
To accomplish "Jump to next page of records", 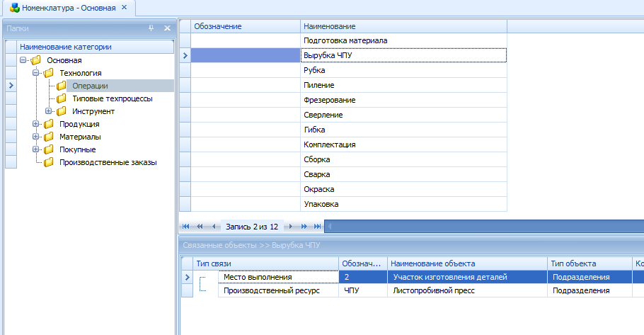I will click(304, 227).
